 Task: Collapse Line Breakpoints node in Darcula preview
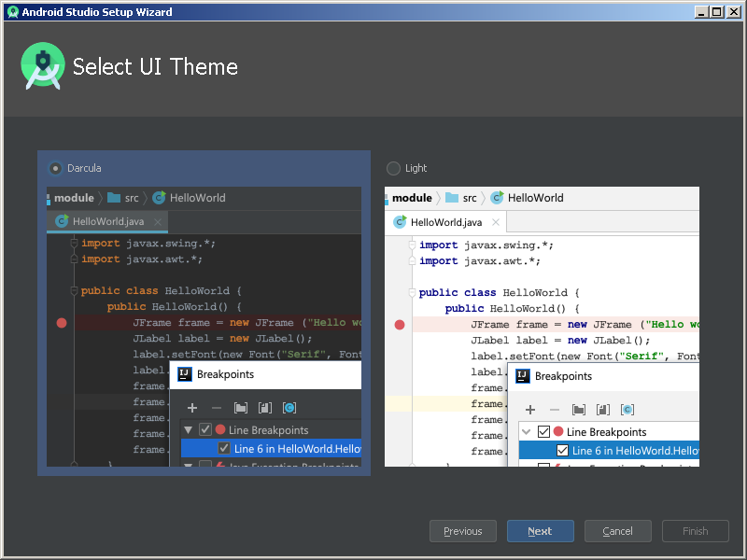tap(189, 430)
